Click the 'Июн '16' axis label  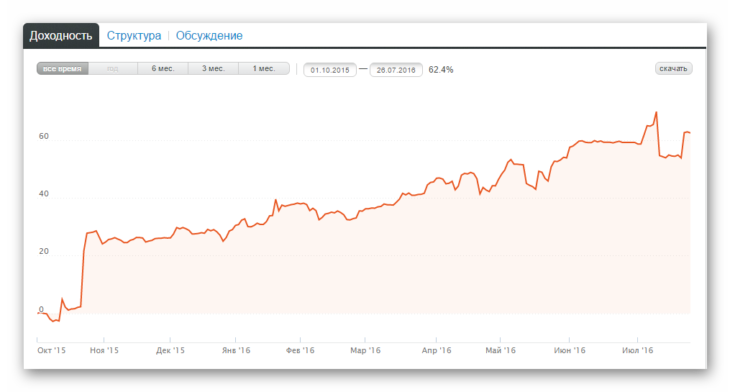tap(570, 350)
